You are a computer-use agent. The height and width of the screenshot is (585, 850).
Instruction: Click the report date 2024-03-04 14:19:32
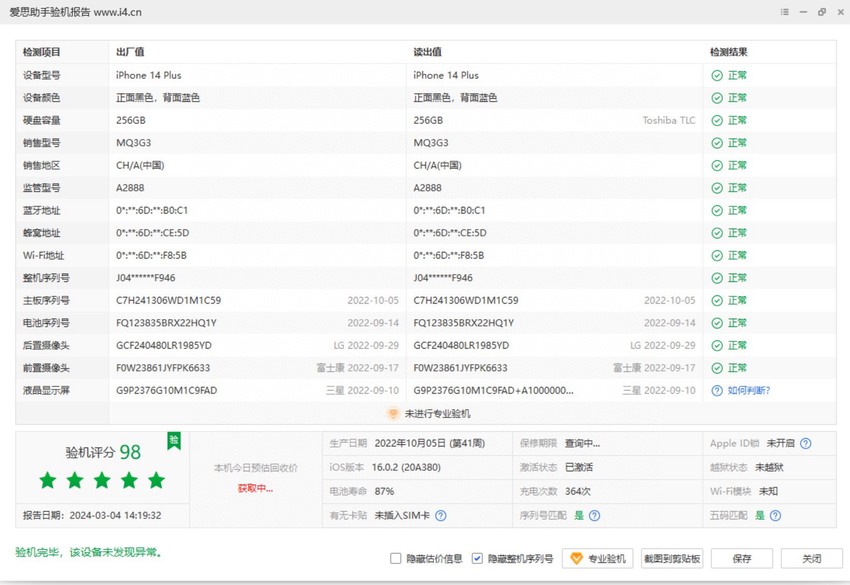pyautogui.click(x=115, y=516)
